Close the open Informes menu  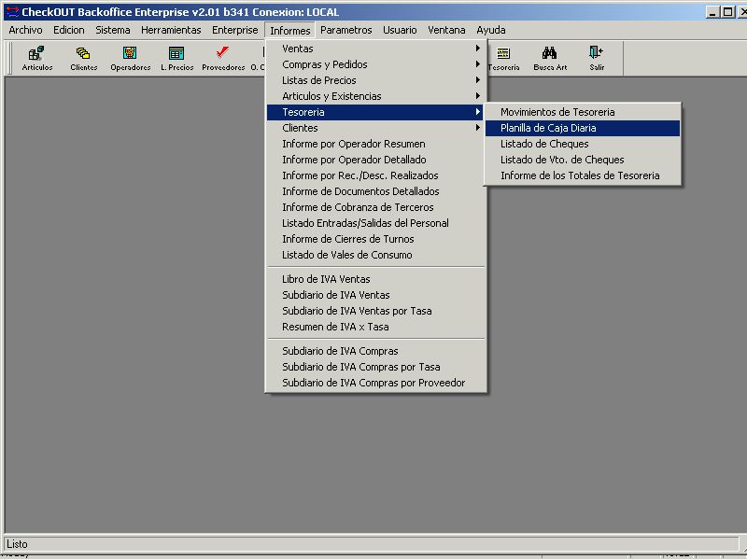[x=290, y=31]
